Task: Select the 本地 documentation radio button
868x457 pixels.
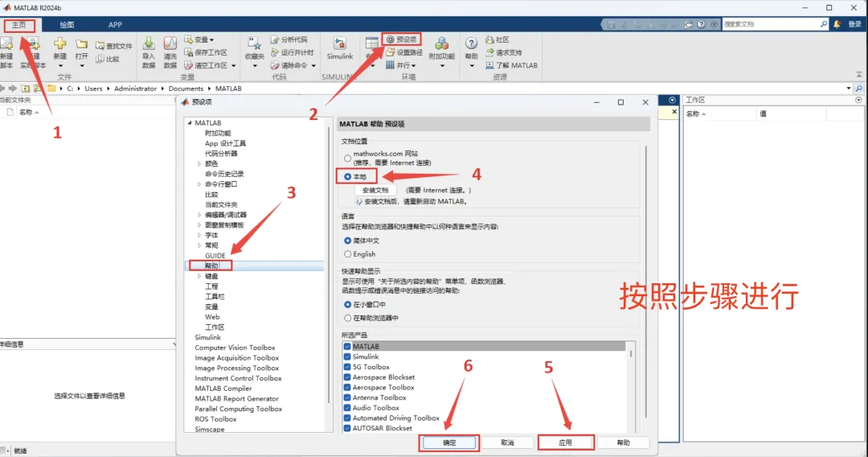Action: coord(348,177)
